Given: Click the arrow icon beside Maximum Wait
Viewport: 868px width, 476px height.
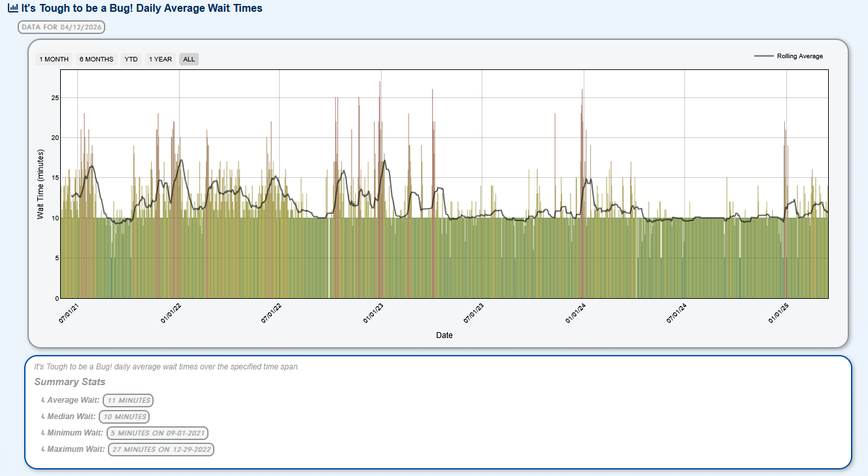Looking at the screenshot, I should point(42,449).
